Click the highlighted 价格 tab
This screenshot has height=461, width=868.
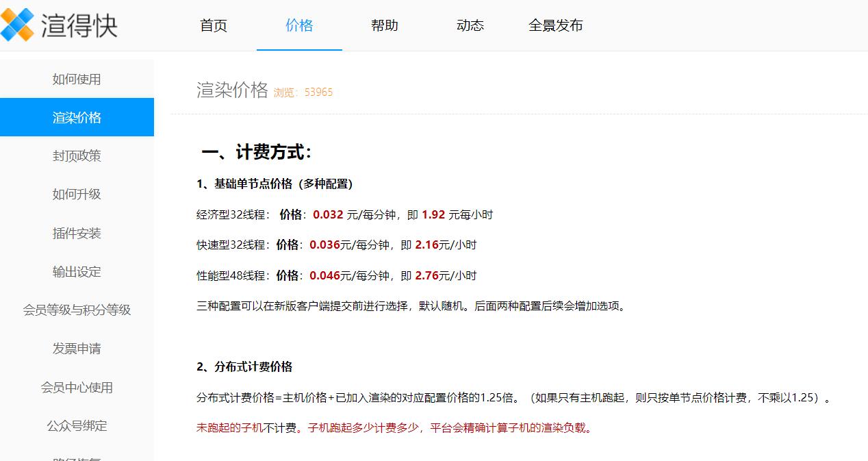299,25
